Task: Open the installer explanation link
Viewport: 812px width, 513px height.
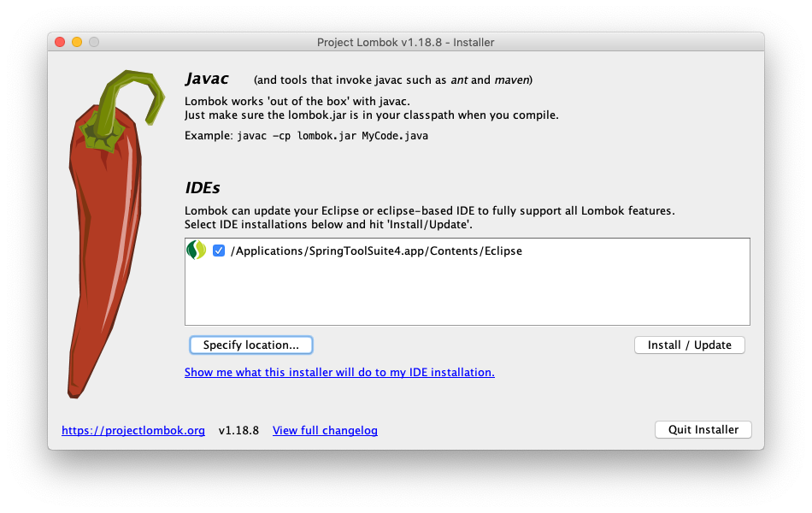Action: pos(339,372)
